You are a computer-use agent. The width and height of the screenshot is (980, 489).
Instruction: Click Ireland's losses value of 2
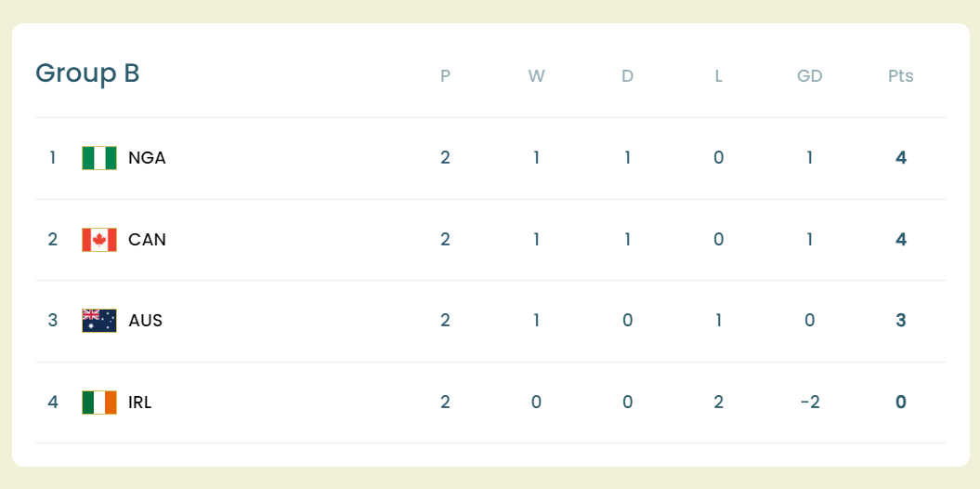(x=718, y=403)
